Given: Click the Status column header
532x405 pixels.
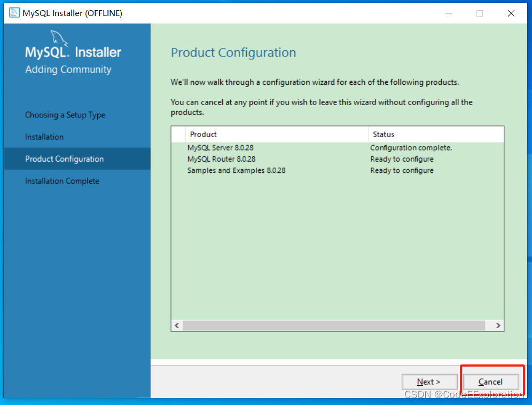Looking at the screenshot, I should point(436,134).
